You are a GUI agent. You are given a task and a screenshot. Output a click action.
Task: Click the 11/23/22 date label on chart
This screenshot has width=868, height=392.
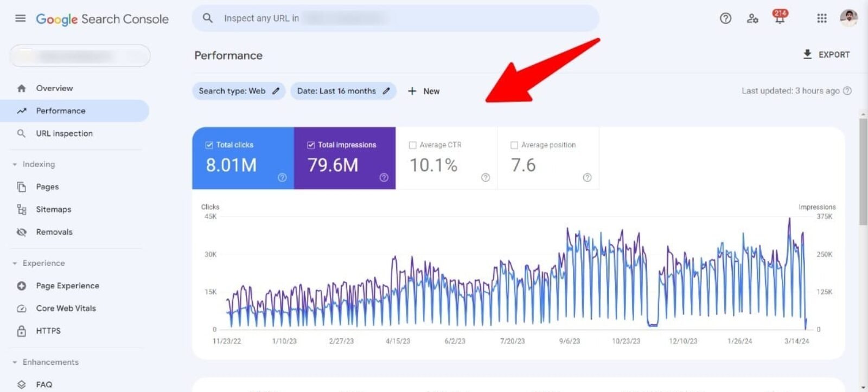tap(227, 341)
